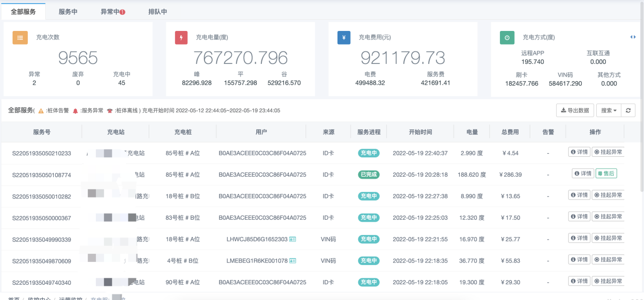
Task: Click the 开始时间 column header
Action: coord(420,132)
